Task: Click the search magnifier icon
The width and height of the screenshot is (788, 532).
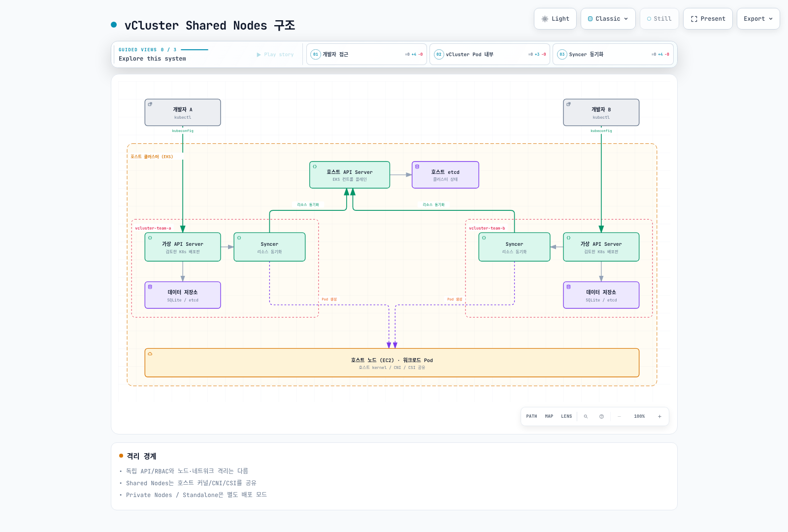Action: [x=586, y=416]
